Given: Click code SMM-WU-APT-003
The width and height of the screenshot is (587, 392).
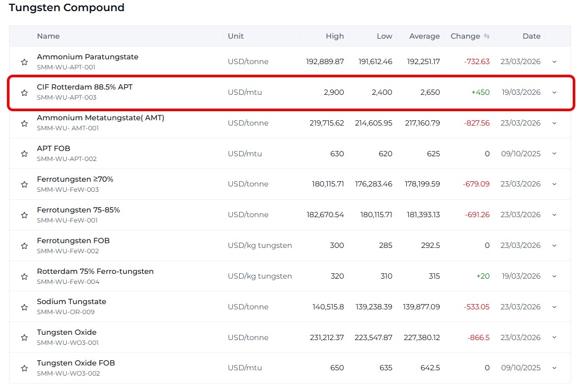Looking at the screenshot, I should [67, 97].
